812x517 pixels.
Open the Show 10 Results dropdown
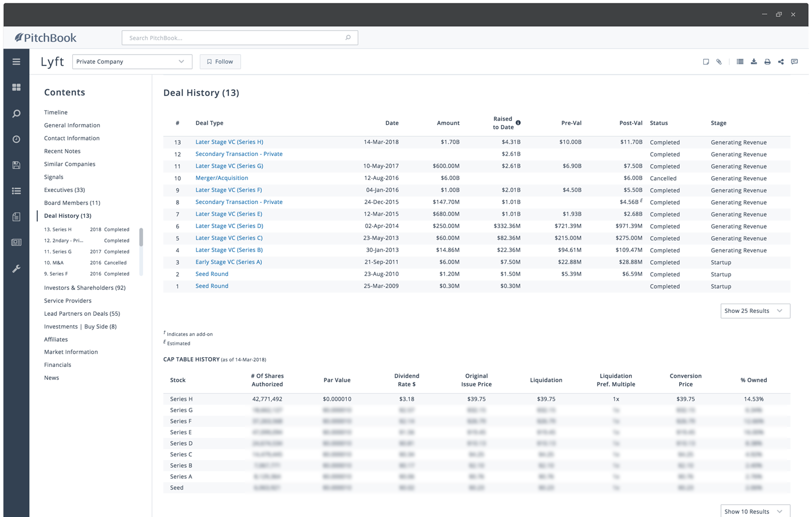click(755, 511)
